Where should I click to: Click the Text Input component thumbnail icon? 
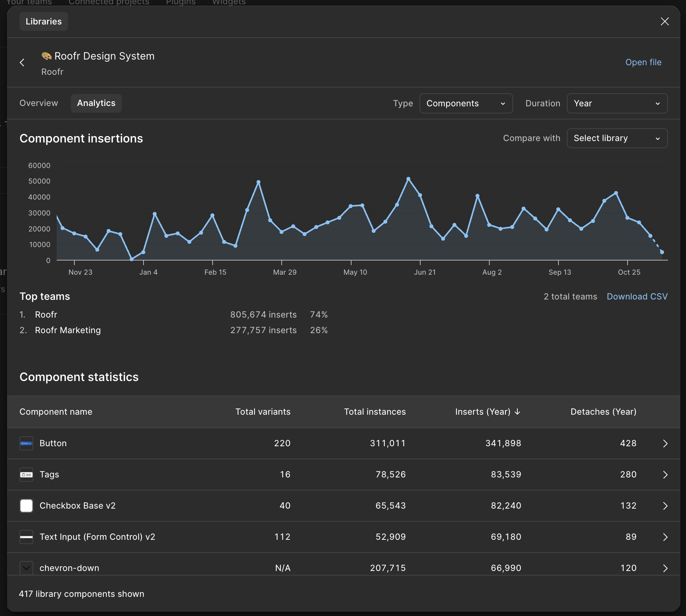click(26, 537)
